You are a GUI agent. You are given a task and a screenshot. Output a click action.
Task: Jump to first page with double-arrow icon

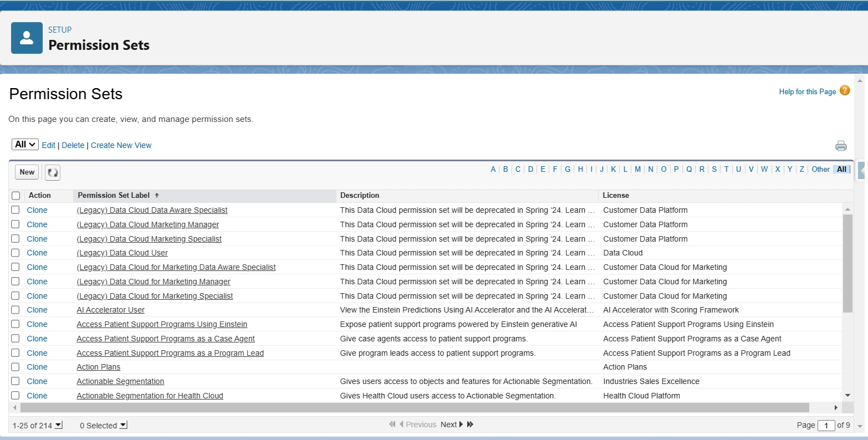tap(392, 424)
